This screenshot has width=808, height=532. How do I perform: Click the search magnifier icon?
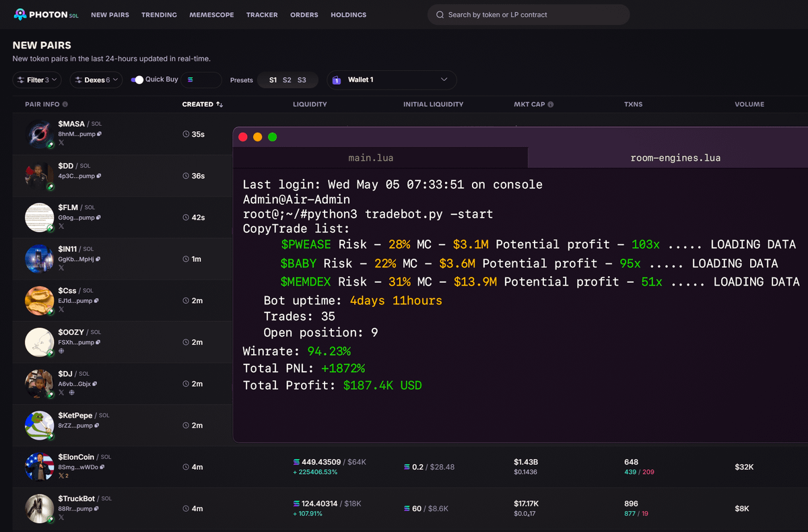(440, 15)
